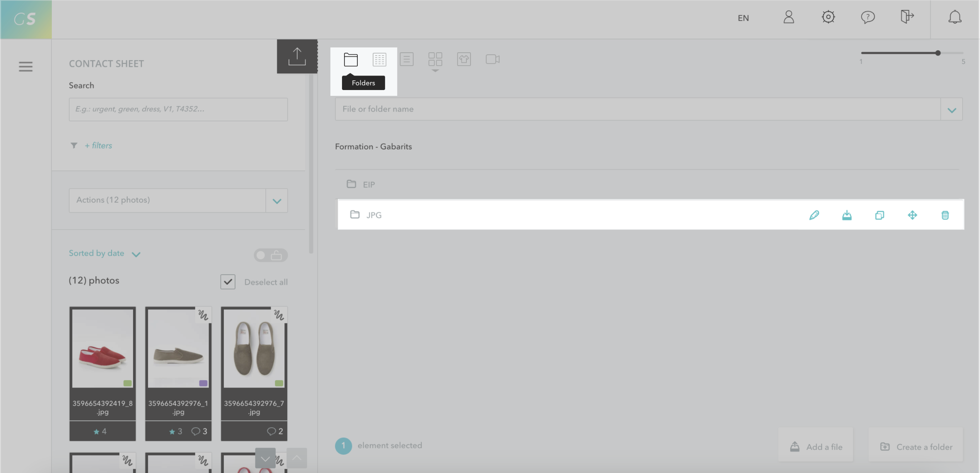
Task: Click the upload arrow button
Action: tap(297, 56)
